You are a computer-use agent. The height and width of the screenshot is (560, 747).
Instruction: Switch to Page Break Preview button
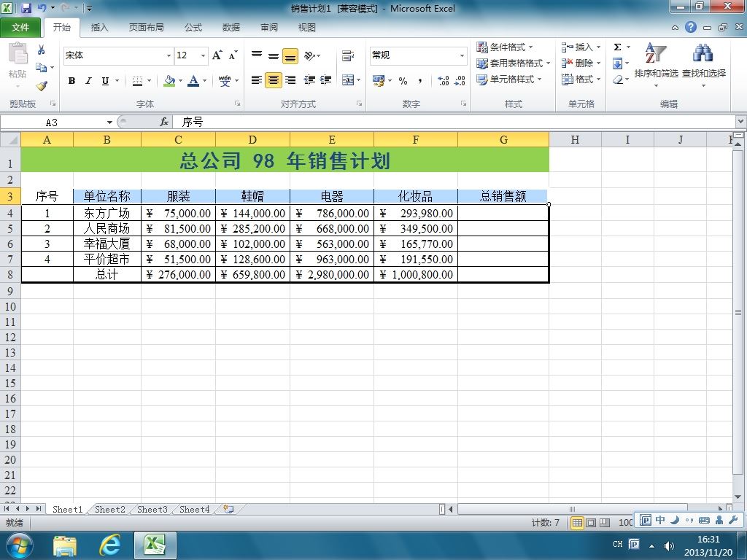pos(605,522)
